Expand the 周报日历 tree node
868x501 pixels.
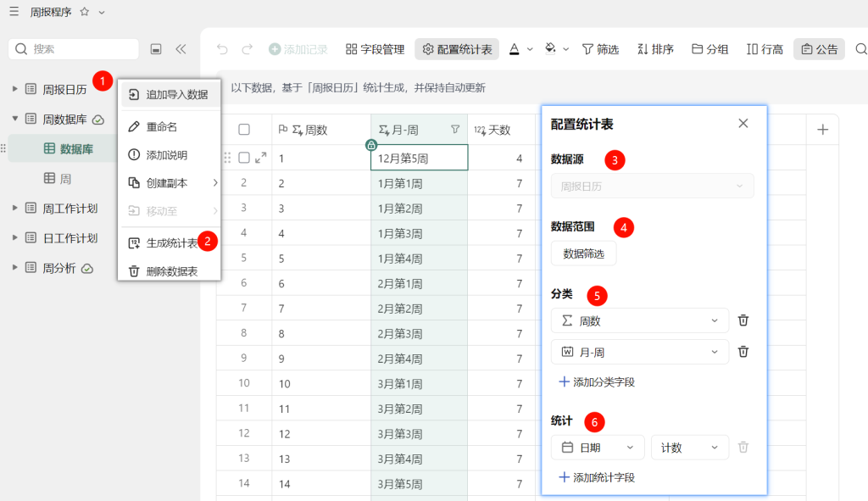(x=15, y=88)
